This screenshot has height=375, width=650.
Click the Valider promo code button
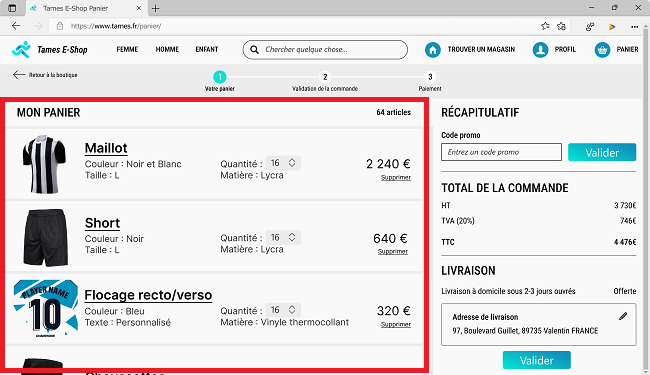point(602,152)
